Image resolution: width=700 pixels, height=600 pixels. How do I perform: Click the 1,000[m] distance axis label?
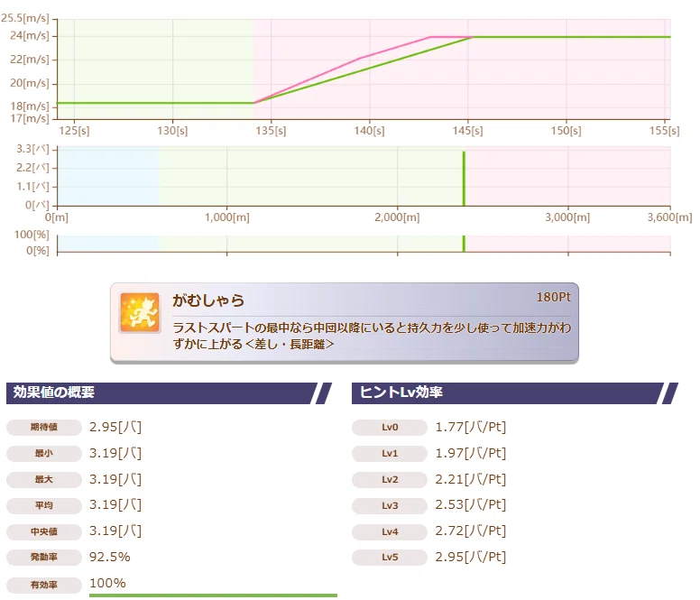coord(226,217)
